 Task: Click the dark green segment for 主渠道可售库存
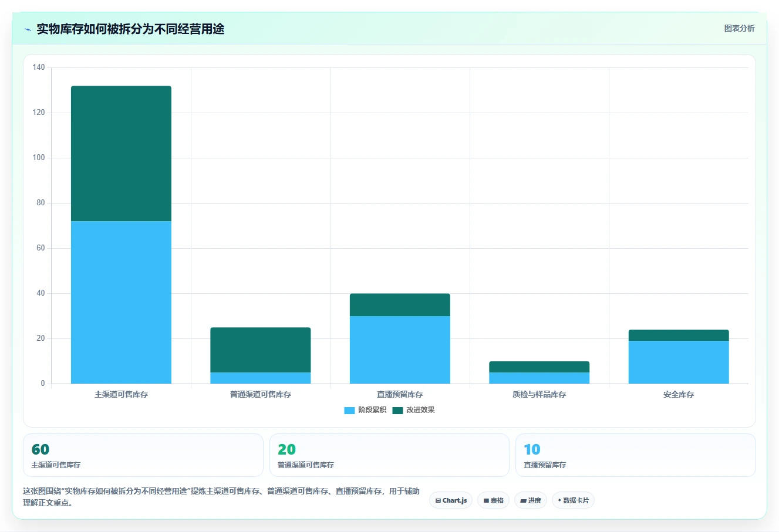point(121,154)
